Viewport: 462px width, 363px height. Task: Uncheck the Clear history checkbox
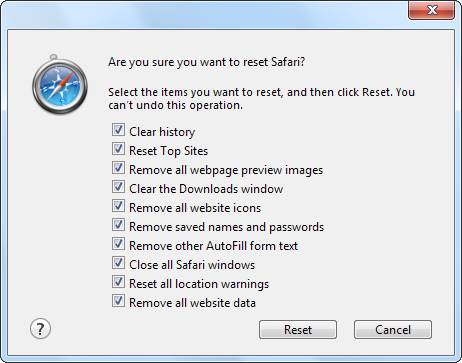[118, 130]
